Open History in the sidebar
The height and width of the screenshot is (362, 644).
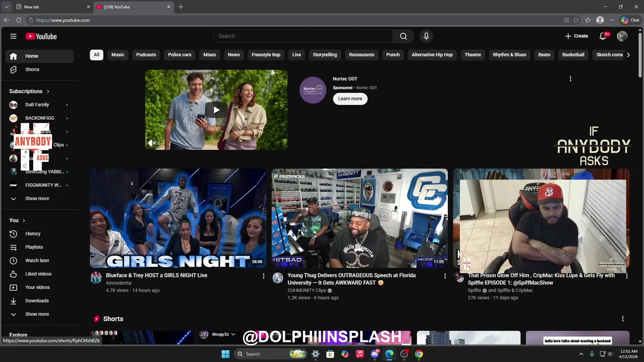tap(39, 234)
